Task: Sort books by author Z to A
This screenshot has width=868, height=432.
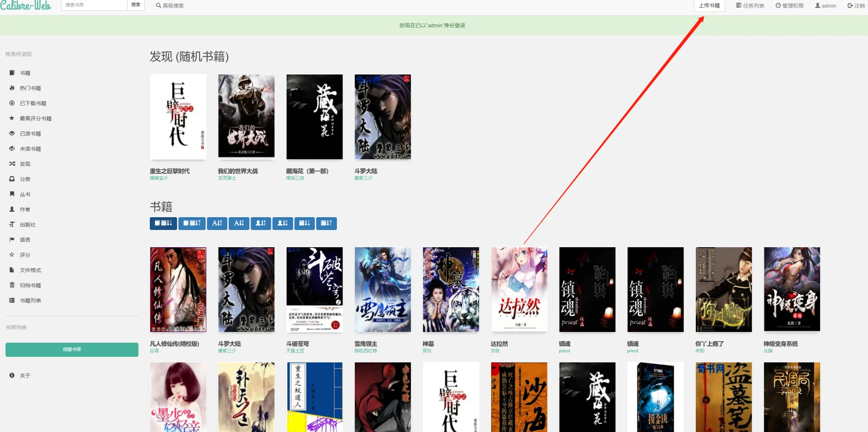Action: [x=283, y=223]
